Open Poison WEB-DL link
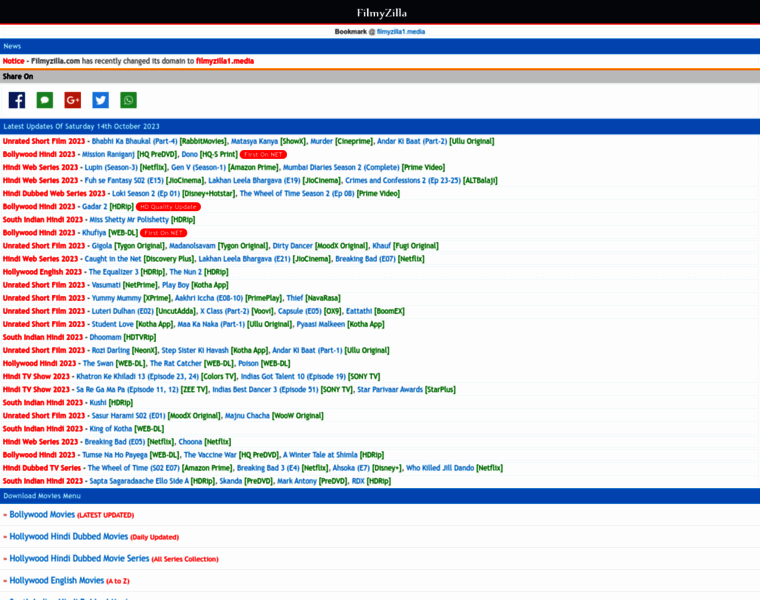 (248, 363)
